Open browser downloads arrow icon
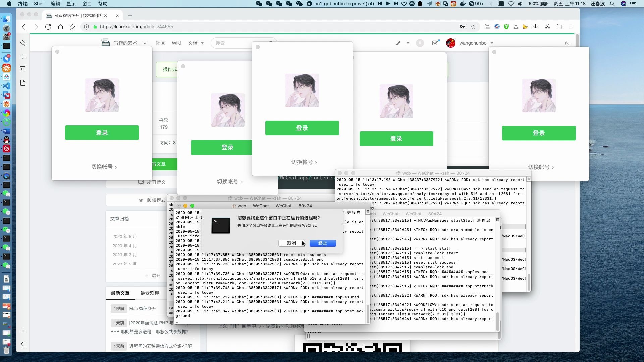 [536, 27]
